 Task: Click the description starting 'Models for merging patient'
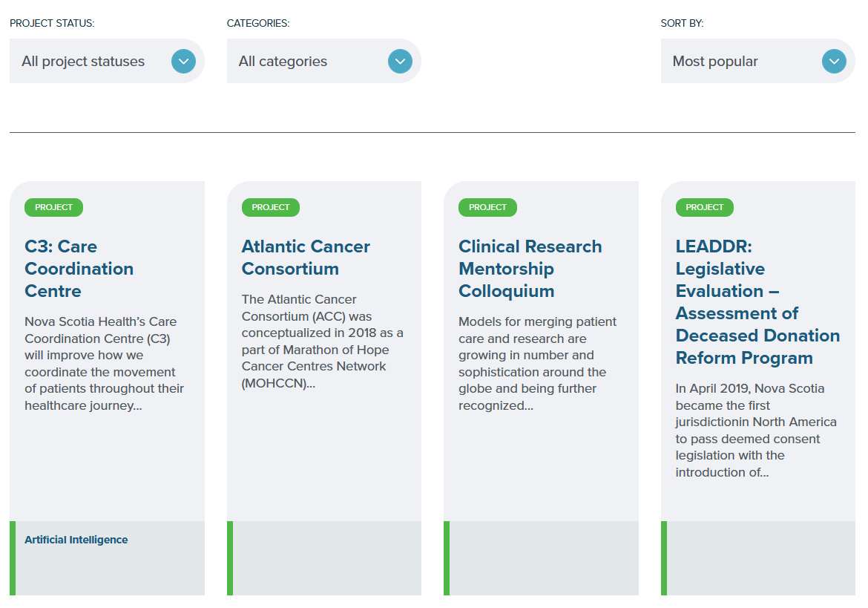pos(538,363)
